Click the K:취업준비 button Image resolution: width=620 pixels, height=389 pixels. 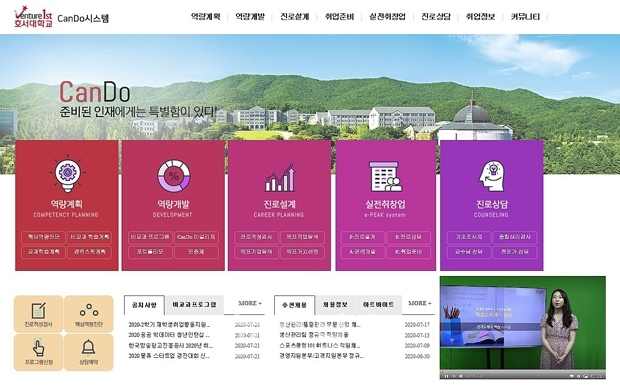[408, 252]
